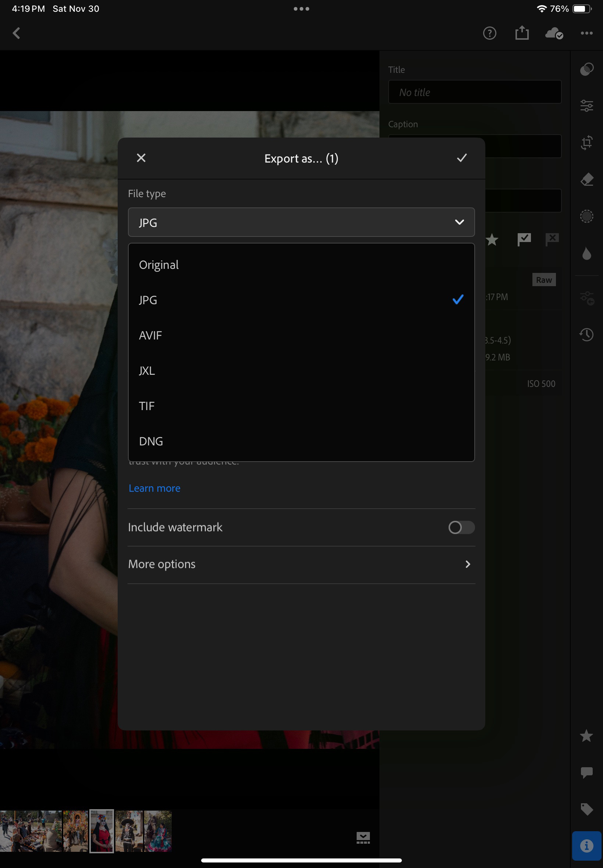Expand More options row
Screen dimensions: 603x868
pos(301,564)
